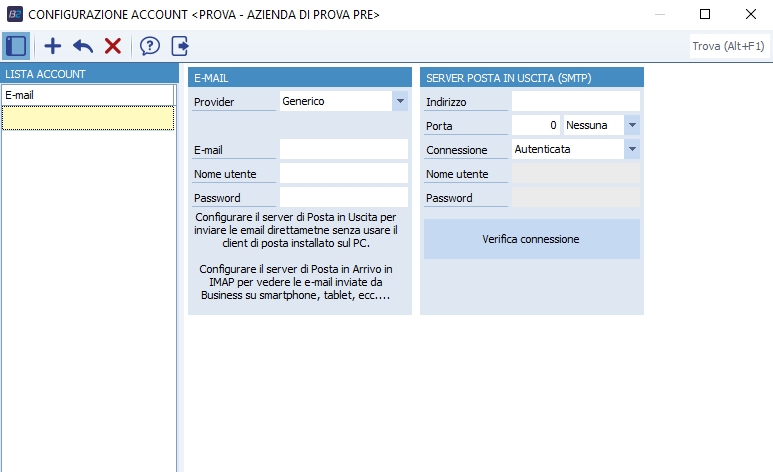
Task: Maximize the Configurazione Account window
Action: point(705,15)
